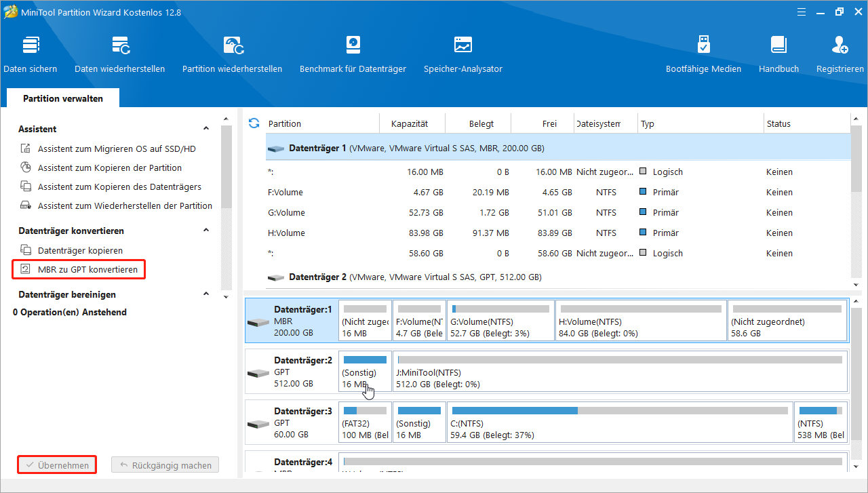Collapse the Assistent section
Viewport: 868px width, 493px height.
click(x=206, y=129)
